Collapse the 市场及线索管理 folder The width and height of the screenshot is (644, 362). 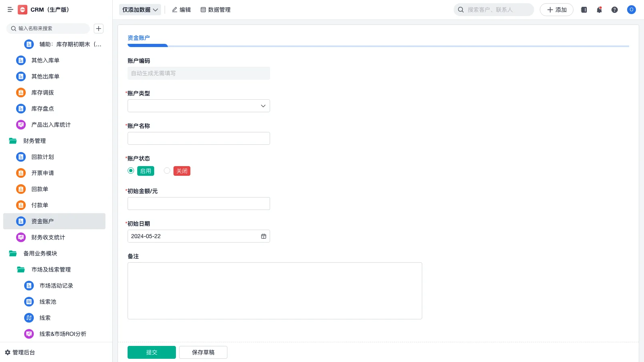tap(21, 269)
